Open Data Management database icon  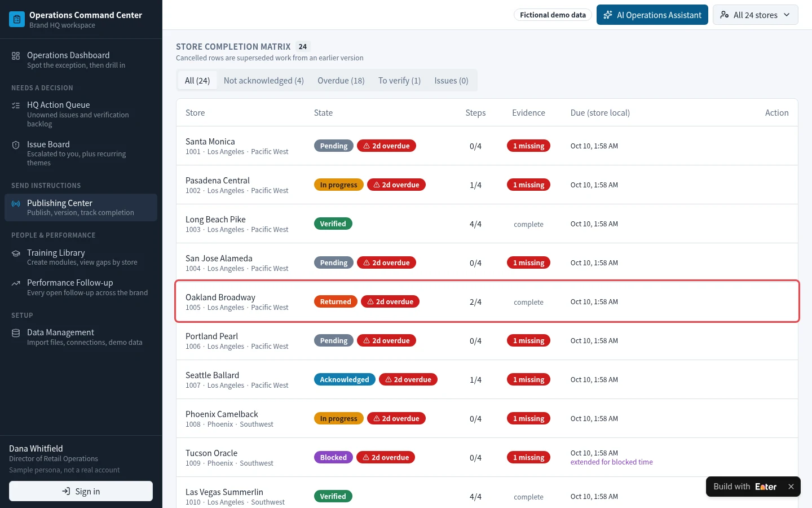point(16,333)
